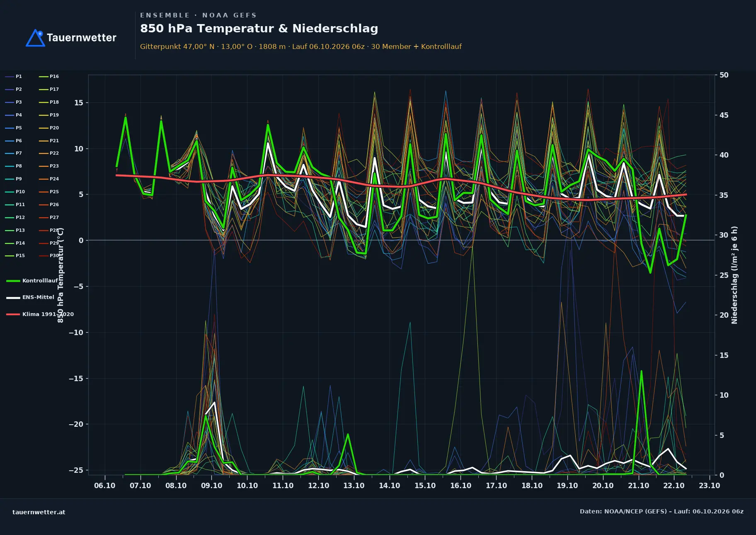Click the '850 hPa Temperatur (°C)' axis title
756x535 pixels.
point(61,275)
